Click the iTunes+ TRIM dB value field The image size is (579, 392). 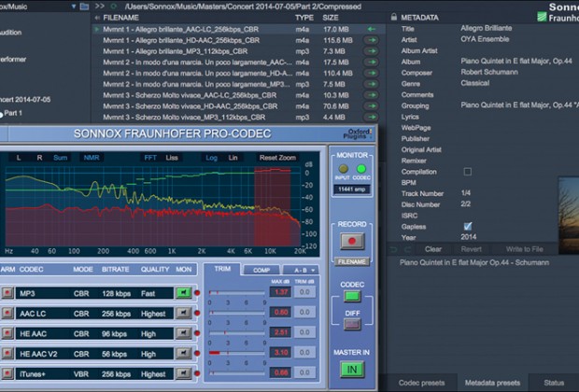pos(304,372)
